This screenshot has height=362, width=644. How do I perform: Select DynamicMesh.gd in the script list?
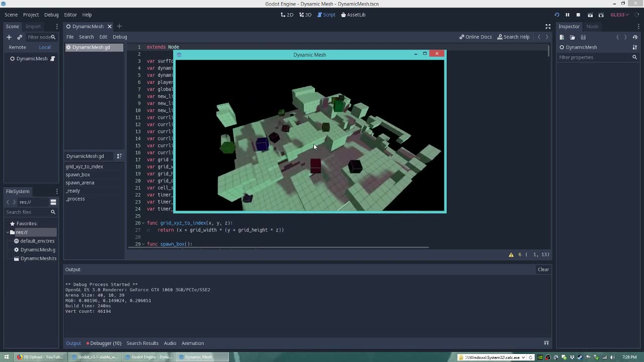[94, 47]
